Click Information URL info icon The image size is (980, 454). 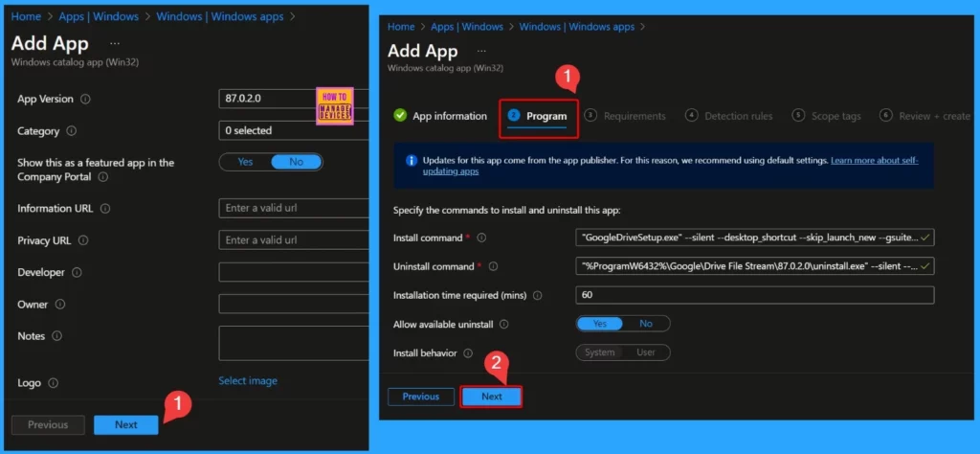105,208
